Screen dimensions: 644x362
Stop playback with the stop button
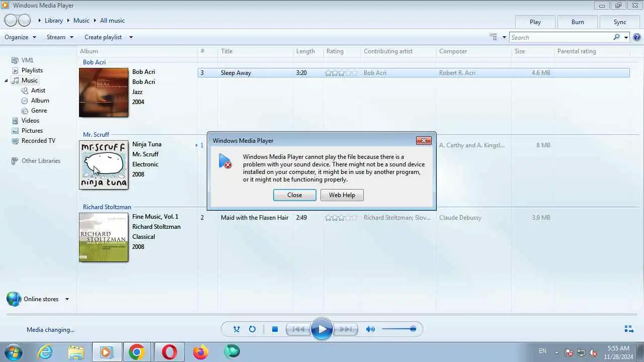tap(275, 329)
